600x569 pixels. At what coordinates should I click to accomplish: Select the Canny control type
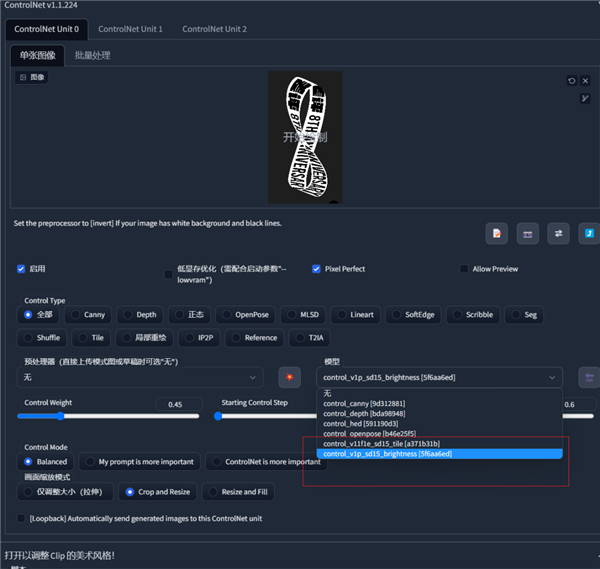pyautogui.click(x=87, y=315)
